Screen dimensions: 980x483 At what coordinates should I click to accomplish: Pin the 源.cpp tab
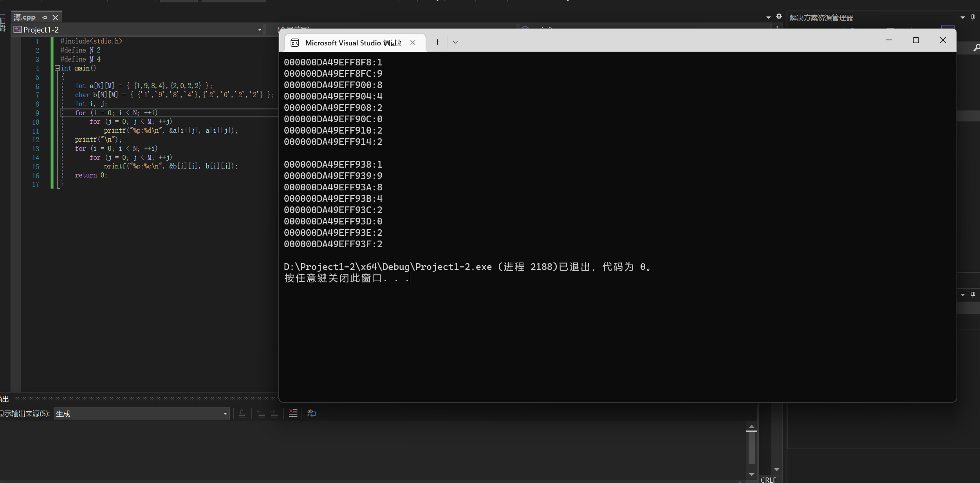coord(44,18)
